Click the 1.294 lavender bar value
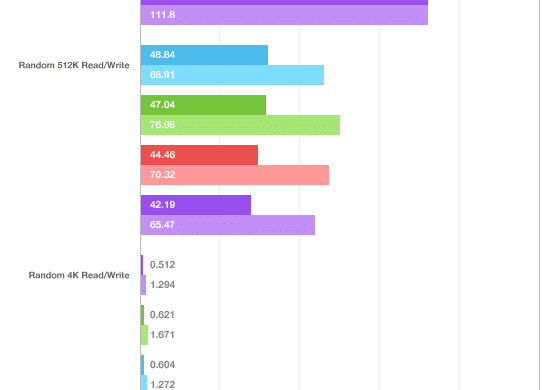560x390 pixels. 162,285
